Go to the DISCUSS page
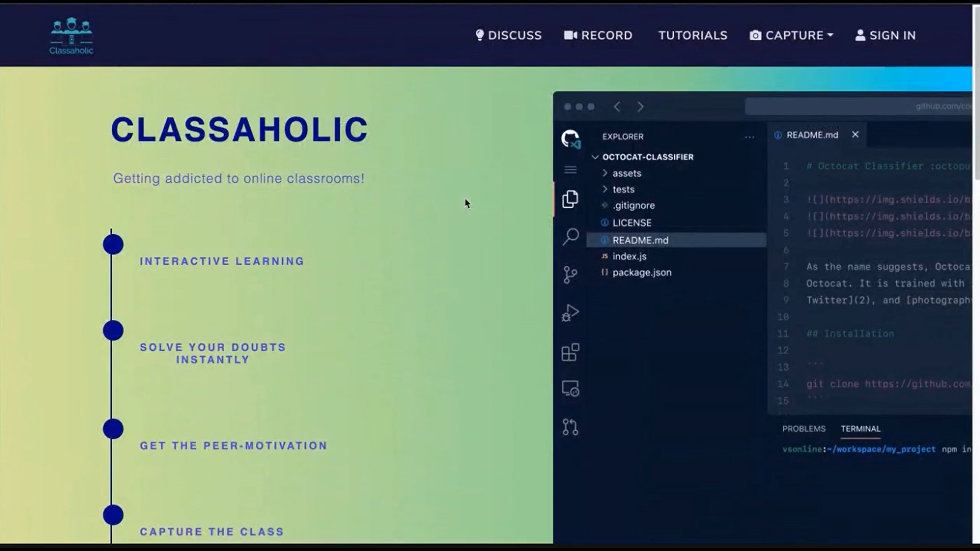This screenshot has width=980, height=551. coord(508,35)
